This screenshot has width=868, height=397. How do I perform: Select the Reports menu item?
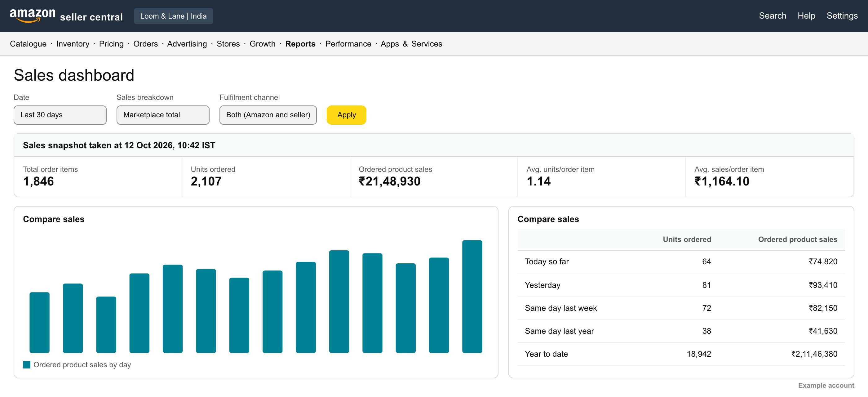tap(300, 44)
